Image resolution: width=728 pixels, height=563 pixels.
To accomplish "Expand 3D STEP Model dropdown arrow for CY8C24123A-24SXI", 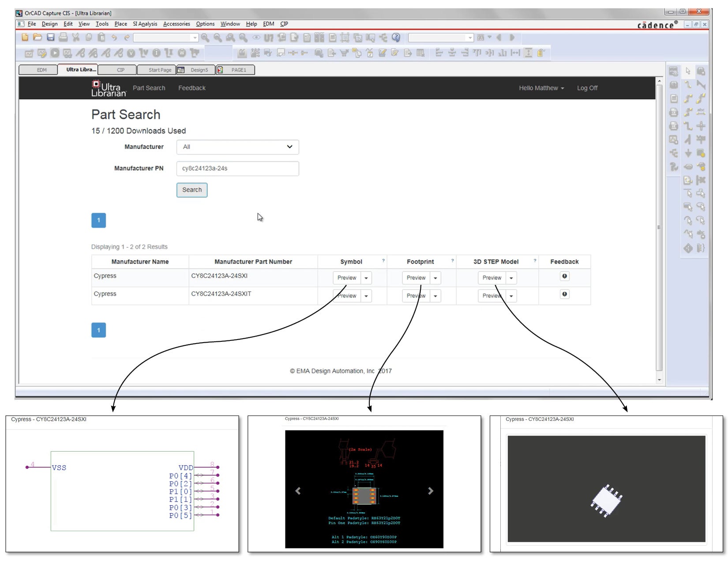I will click(x=511, y=278).
